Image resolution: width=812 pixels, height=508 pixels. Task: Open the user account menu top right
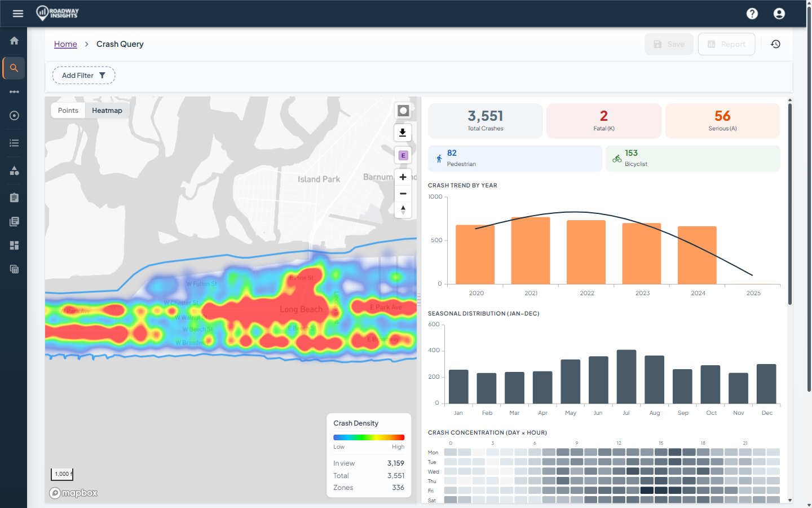click(779, 13)
